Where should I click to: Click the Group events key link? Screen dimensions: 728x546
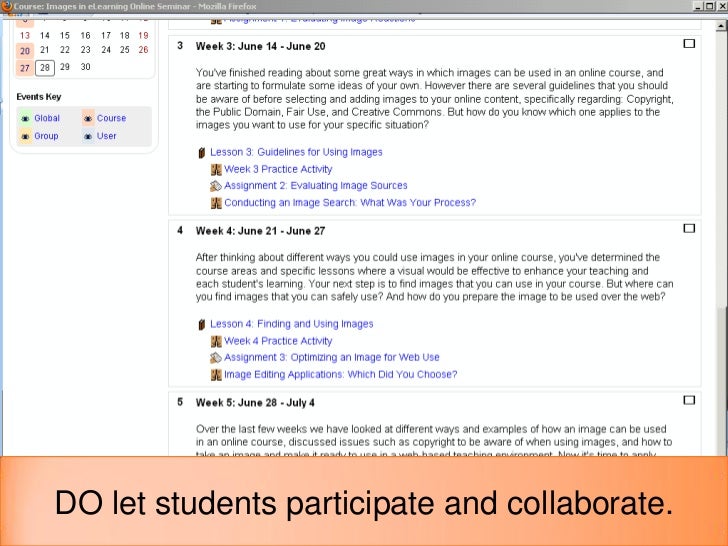coord(46,136)
